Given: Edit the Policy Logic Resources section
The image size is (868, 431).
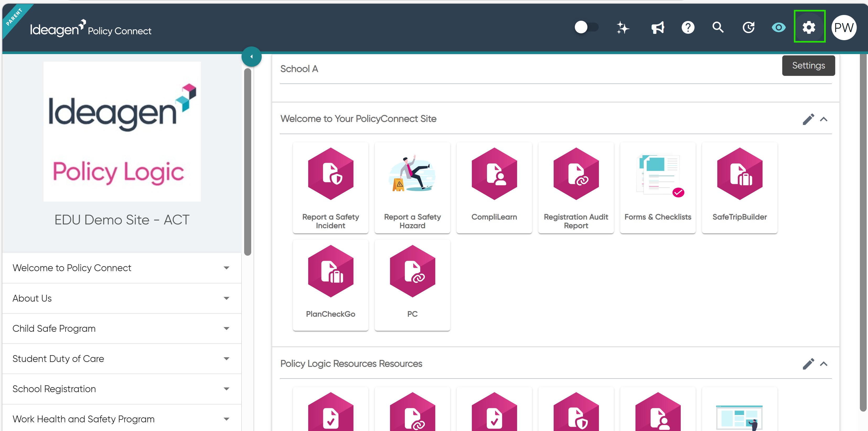Looking at the screenshot, I should click(808, 364).
